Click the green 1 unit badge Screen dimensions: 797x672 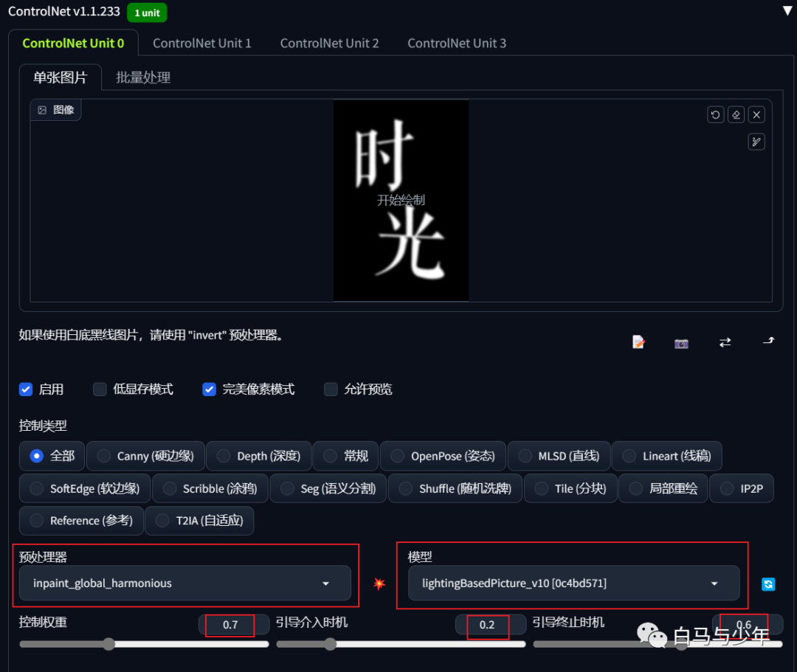(147, 13)
